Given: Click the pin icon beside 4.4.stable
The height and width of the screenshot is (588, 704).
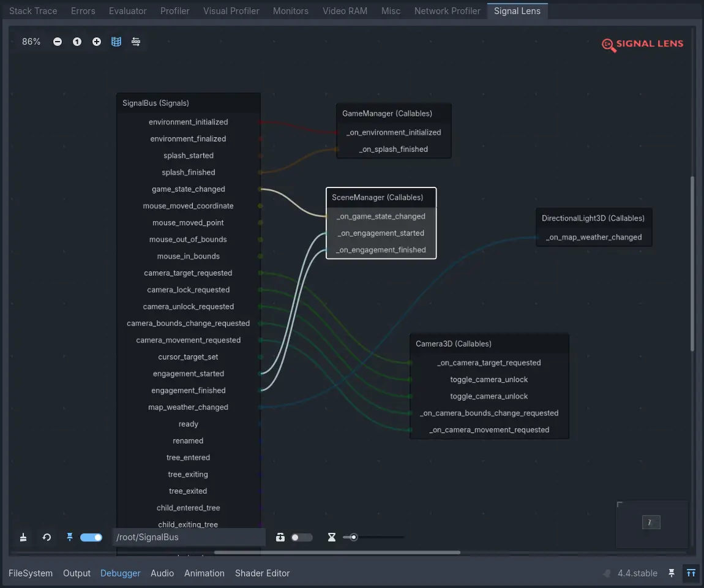Looking at the screenshot, I should coord(671,573).
